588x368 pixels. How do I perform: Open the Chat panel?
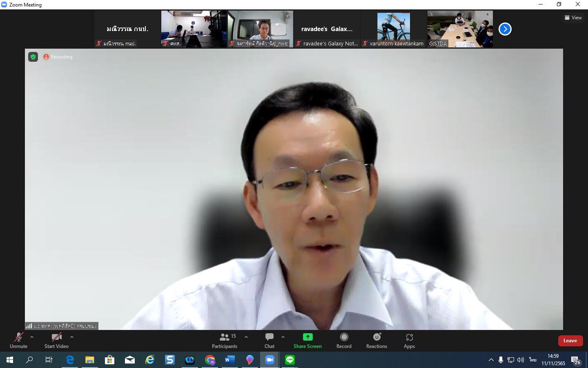coord(269,341)
